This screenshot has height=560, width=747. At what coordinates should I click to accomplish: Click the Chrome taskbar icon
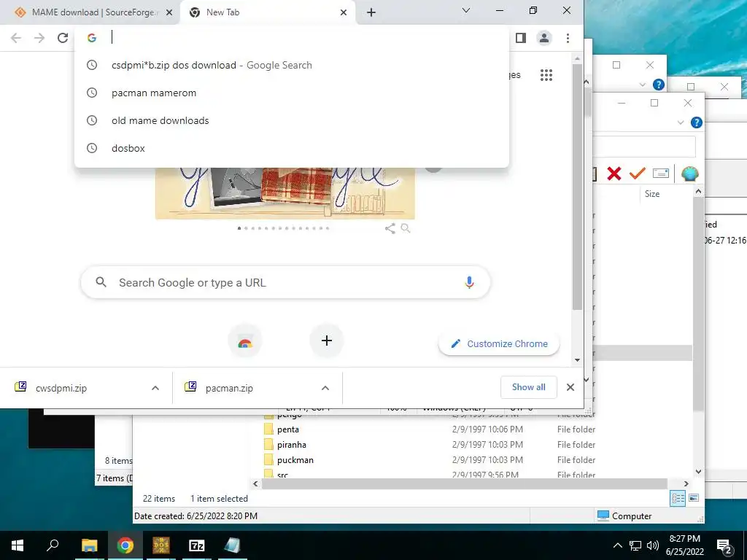[125, 545]
